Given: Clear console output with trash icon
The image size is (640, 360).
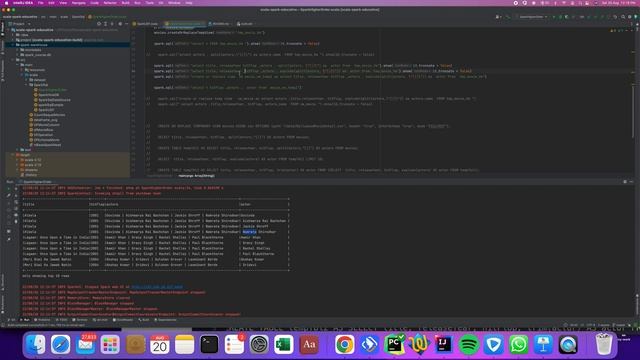Looking at the screenshot, I should point(16,222).
